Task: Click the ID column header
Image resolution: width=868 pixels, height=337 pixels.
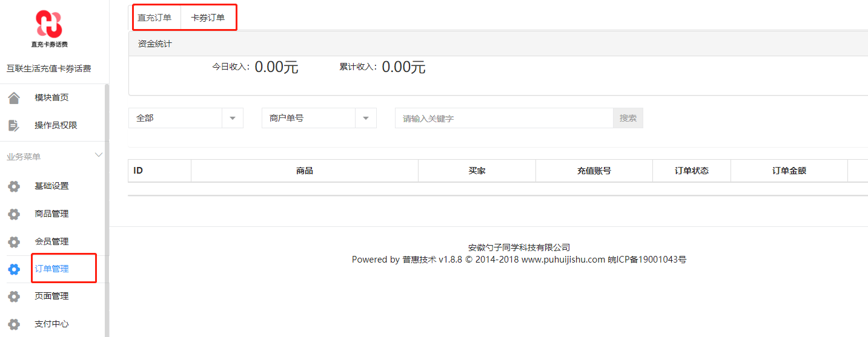Action: pos(160,171)
